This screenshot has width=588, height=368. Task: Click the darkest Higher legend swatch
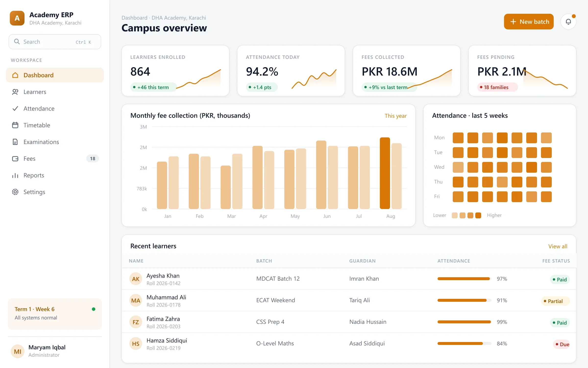click(x=478, y=215)
